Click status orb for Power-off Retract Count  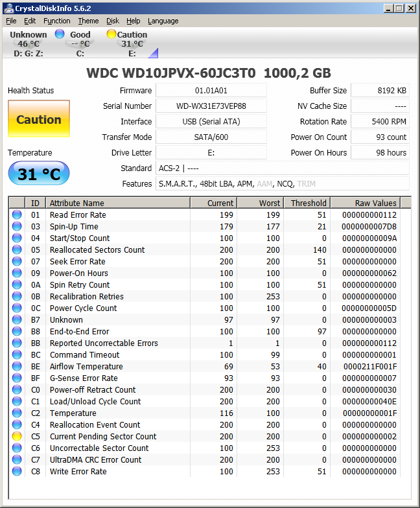tap(17, 389)
